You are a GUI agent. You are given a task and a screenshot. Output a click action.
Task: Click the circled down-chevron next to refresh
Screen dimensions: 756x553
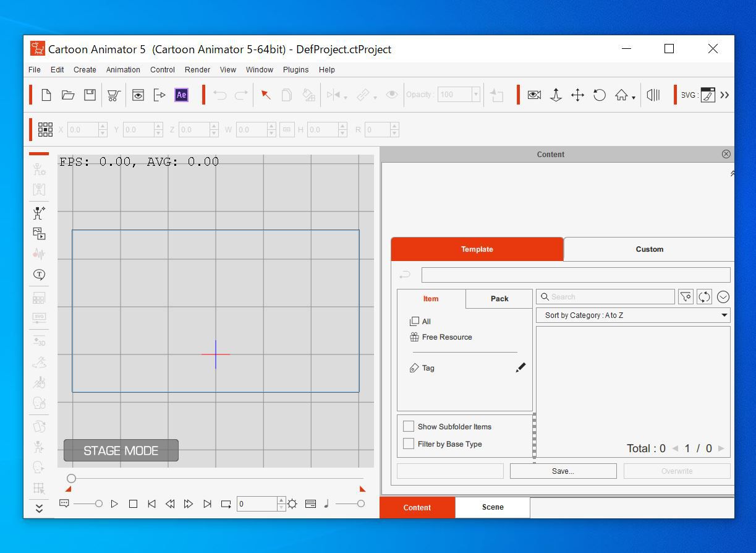click(723, 297)
